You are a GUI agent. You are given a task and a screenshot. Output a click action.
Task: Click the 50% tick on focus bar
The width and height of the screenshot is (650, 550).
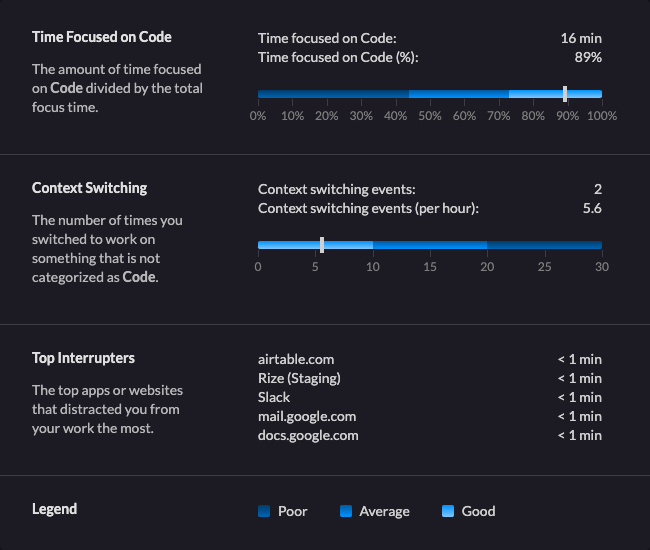(430, 116)
